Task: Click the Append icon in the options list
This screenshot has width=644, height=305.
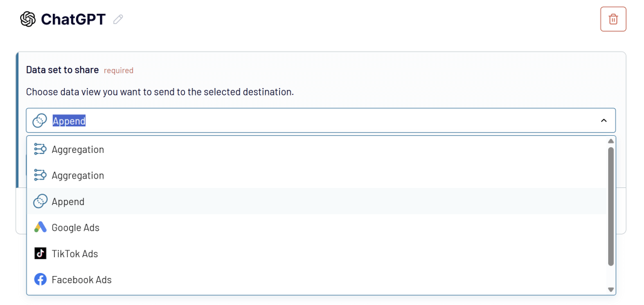Action: tap(40, 202)
